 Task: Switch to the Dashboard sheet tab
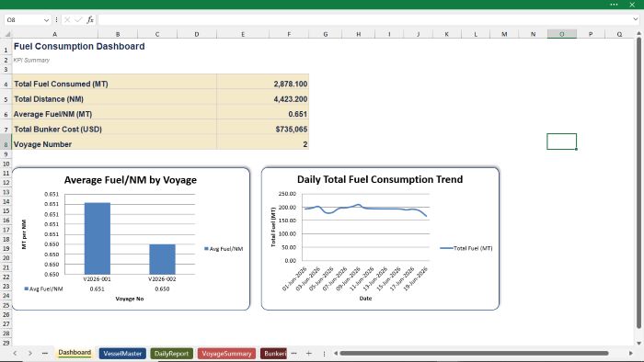75,353
